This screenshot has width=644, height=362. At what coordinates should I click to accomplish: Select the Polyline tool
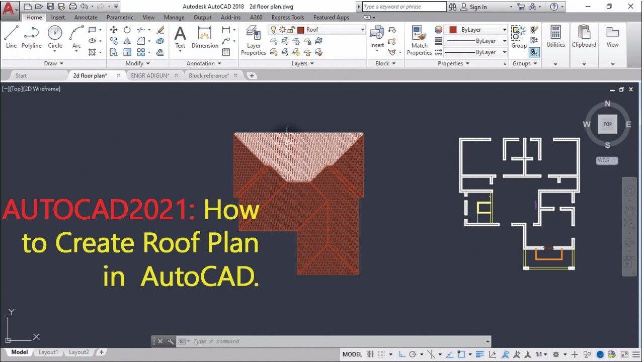31,37
